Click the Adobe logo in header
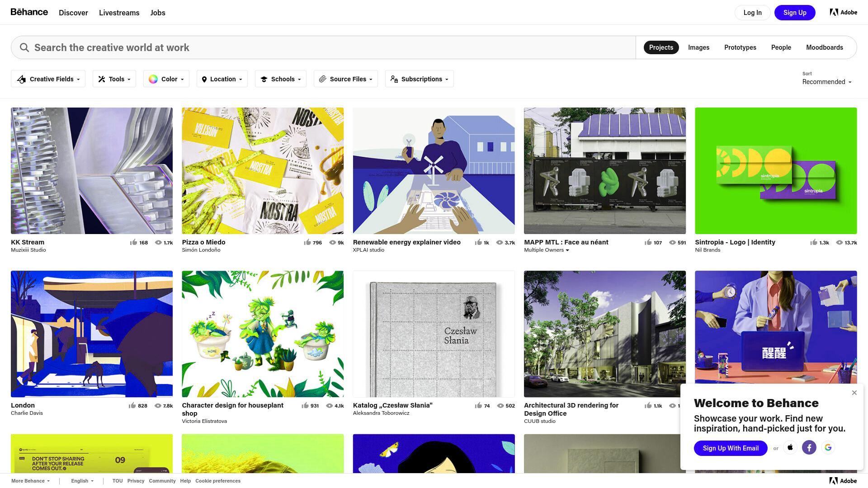This screenshot has width=868, height=488. coord(843,12)
